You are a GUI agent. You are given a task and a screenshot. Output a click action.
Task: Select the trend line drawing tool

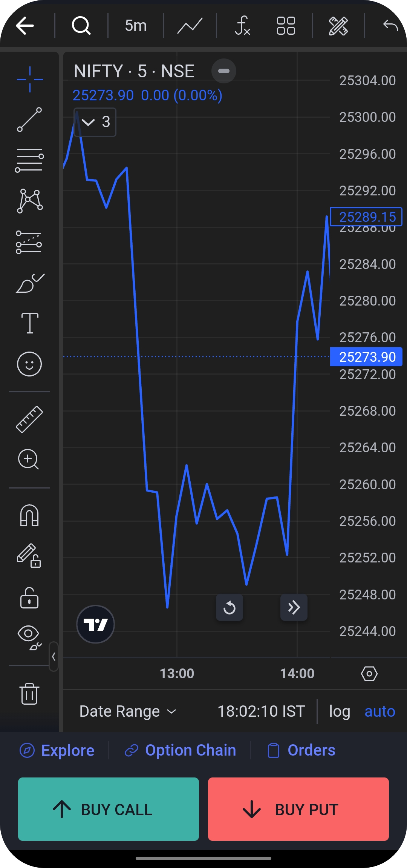[29, 120]
